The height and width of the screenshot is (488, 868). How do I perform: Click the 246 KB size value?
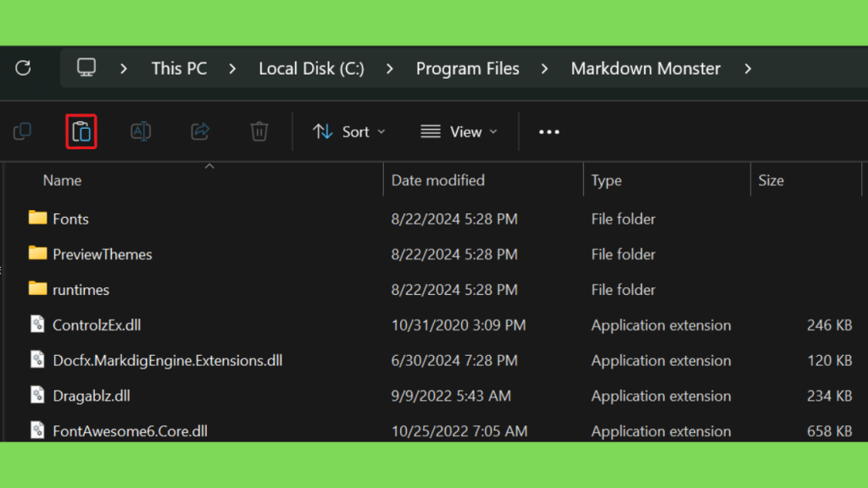(x=829, y=325)
